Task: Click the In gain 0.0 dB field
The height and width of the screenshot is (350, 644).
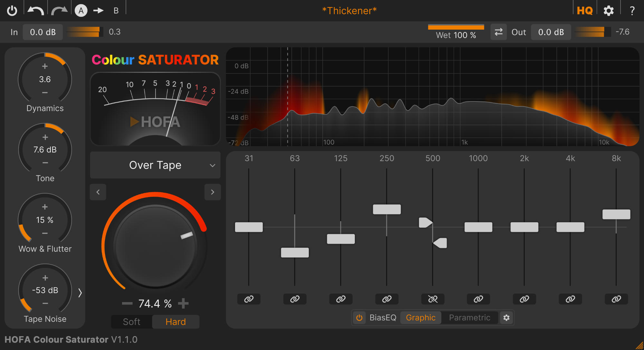Action: pos(43,32)
